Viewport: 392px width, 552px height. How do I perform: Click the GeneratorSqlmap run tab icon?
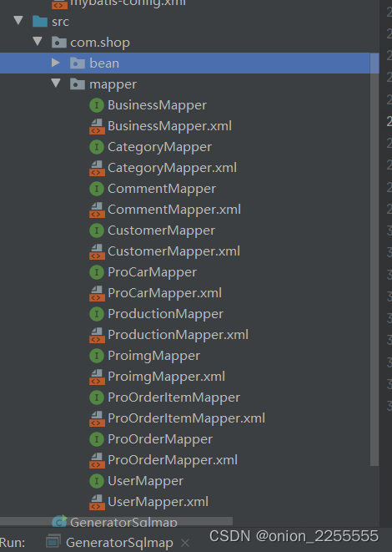(53, 543)
